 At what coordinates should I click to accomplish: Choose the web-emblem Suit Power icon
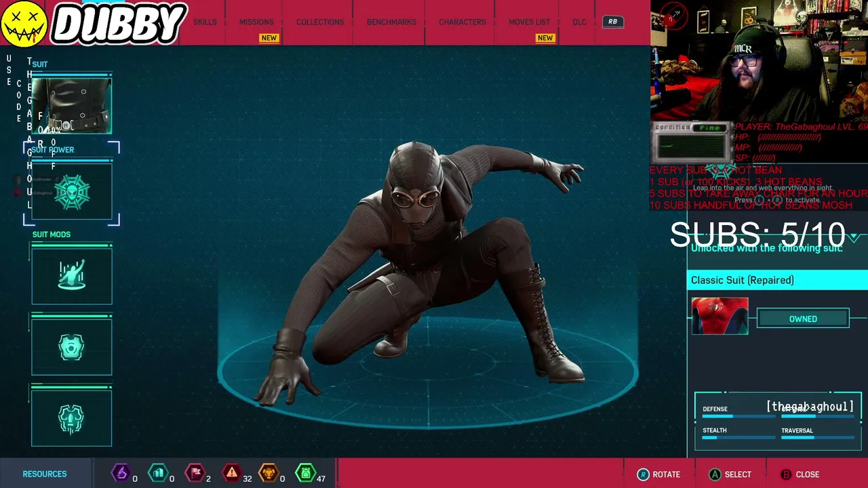click(x=72, y=192)
